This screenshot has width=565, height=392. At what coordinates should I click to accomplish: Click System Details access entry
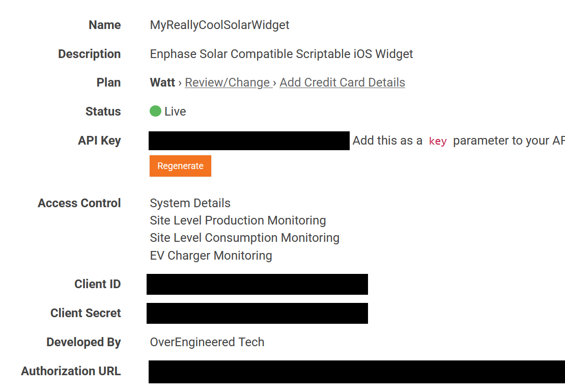pyautogui.click(x=190, y=203)
